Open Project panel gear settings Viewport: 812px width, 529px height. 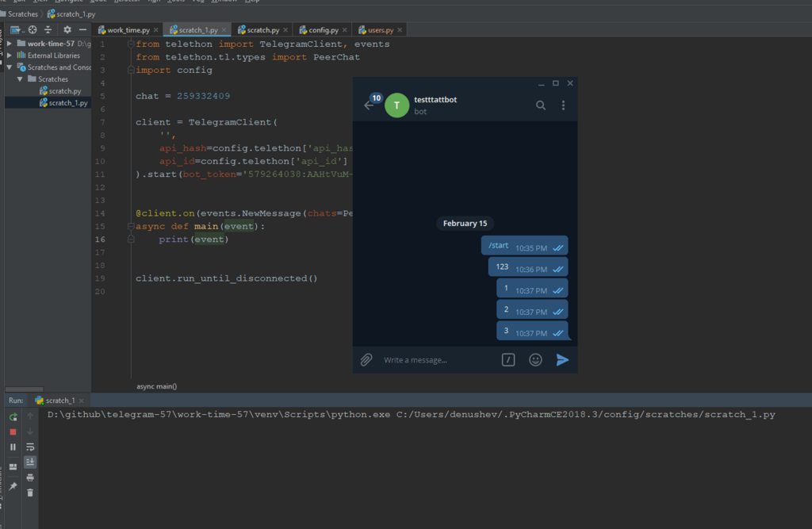[x=67, y=29]
